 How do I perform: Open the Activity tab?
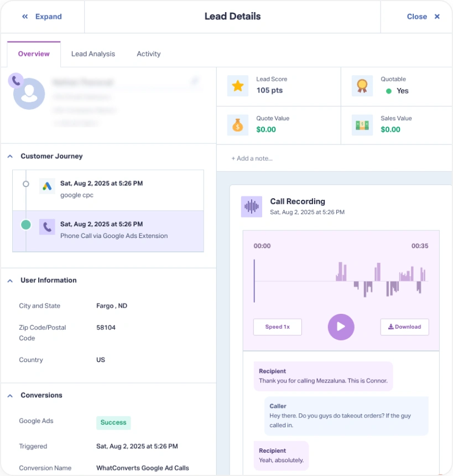[148, 54]
